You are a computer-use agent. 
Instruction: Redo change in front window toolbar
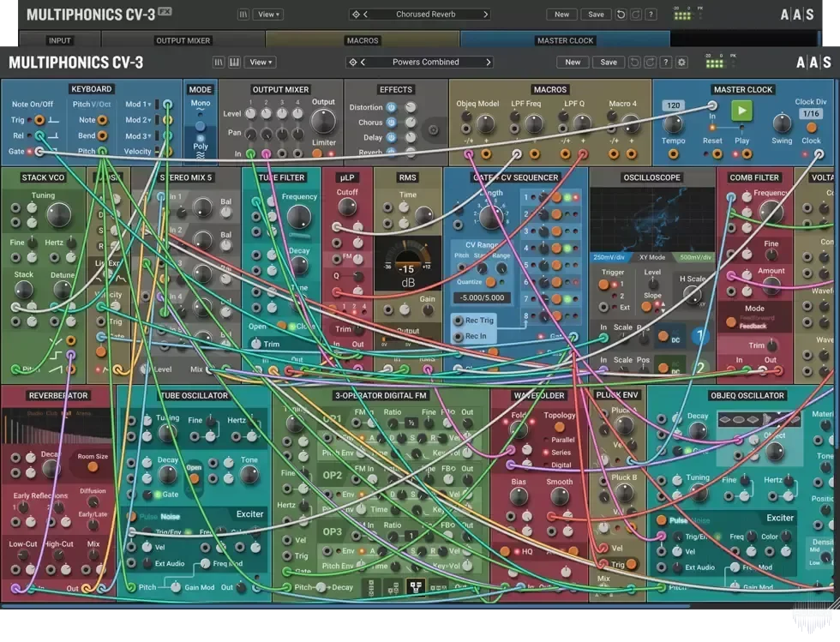(650, 63)
